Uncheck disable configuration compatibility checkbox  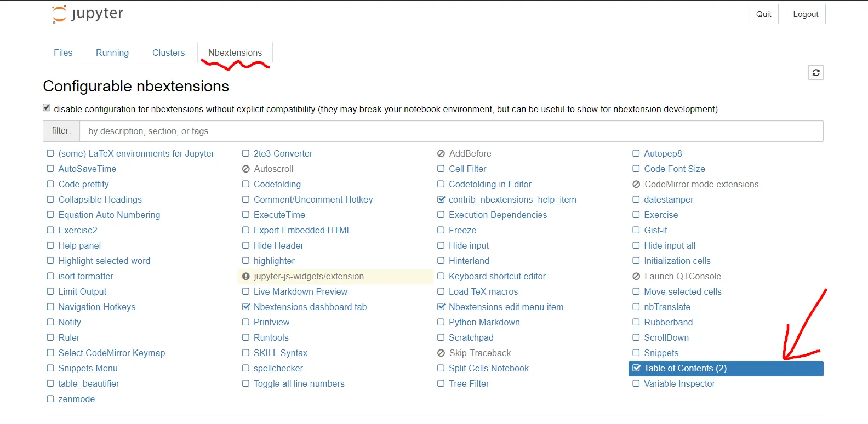point(47,108)
